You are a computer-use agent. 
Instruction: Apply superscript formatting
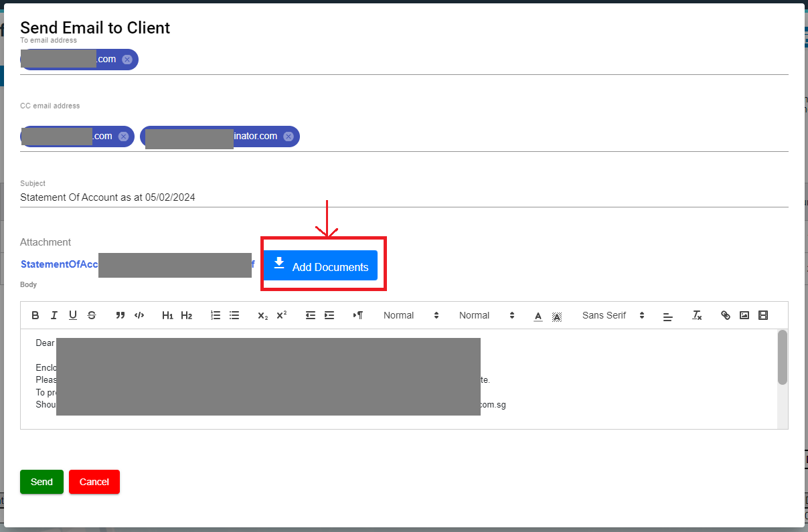[282, 315]
